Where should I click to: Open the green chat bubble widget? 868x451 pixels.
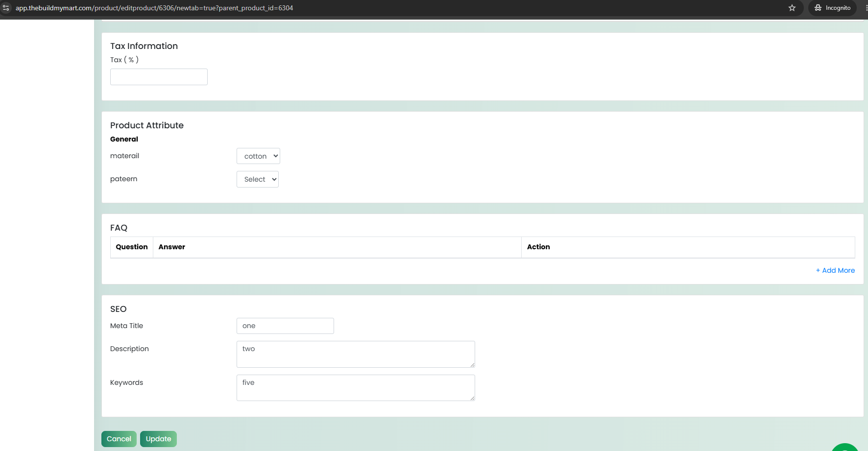(845, 447)
